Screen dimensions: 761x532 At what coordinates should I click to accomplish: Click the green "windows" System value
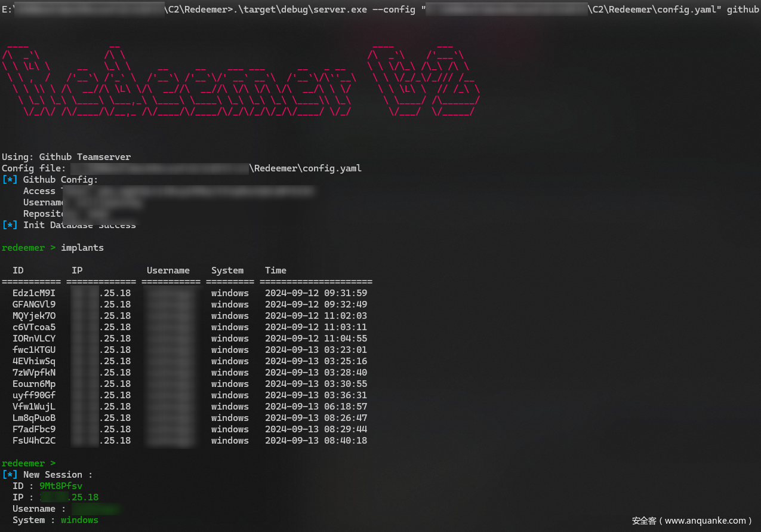pyautogui.click(x=79, y=520)
